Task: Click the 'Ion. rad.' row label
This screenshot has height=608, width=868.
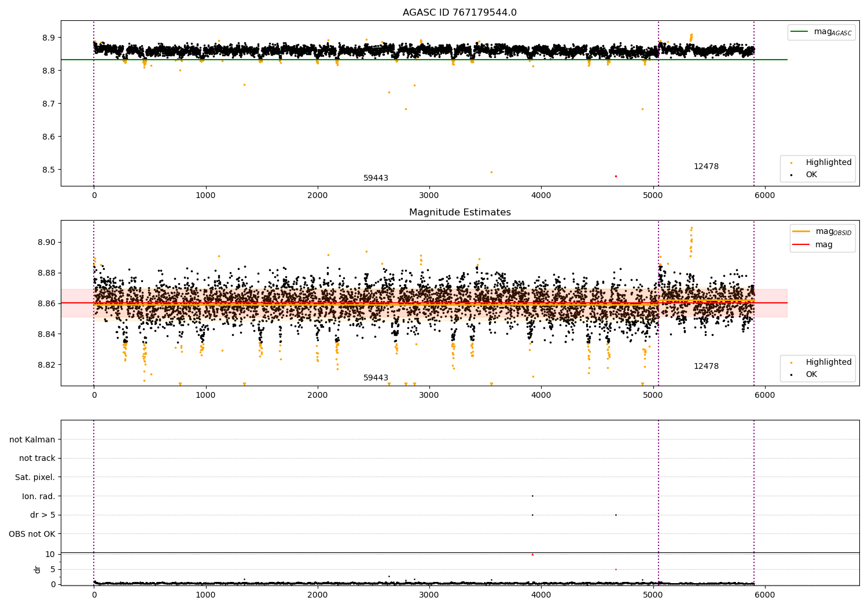Action: (39, 496)
